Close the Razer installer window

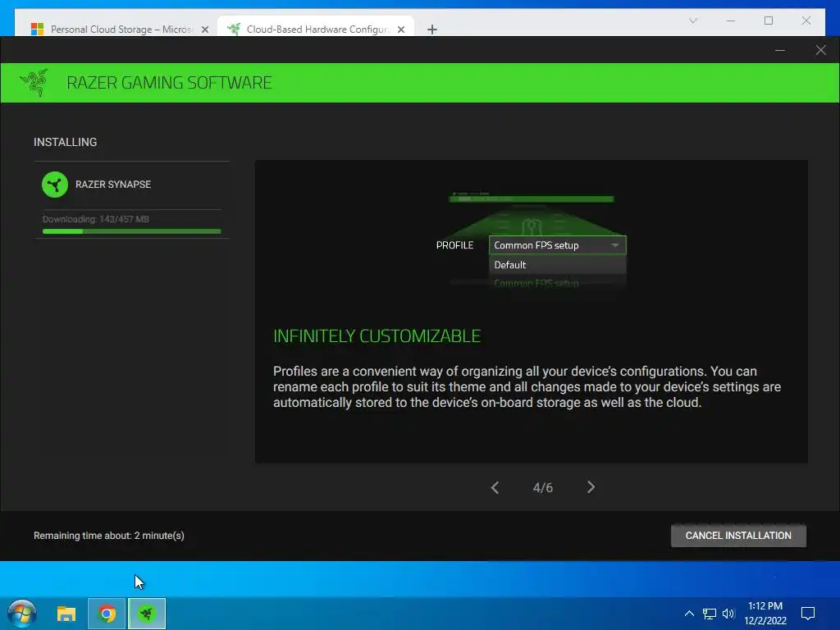point(820,50)
